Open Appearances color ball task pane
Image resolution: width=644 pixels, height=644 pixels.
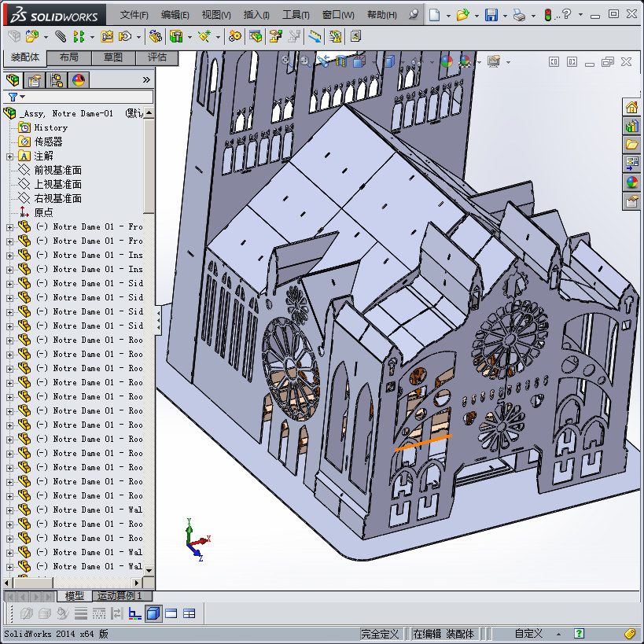[631, 182]
